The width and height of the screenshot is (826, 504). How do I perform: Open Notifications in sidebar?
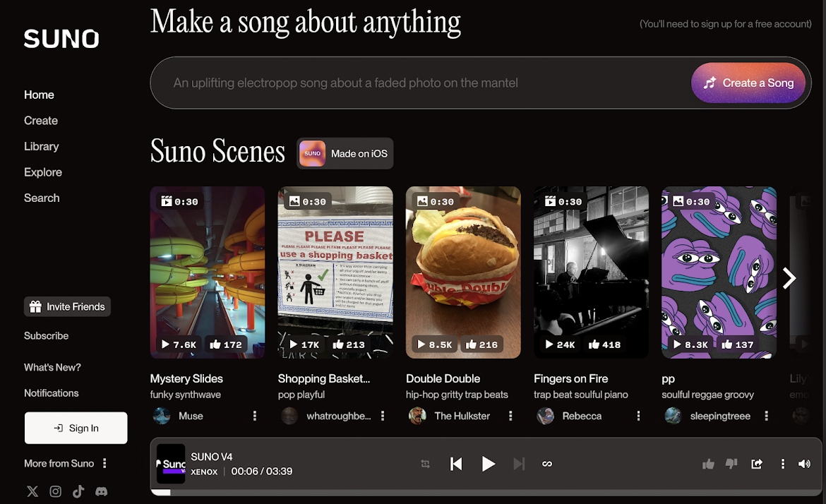[51, 393]
